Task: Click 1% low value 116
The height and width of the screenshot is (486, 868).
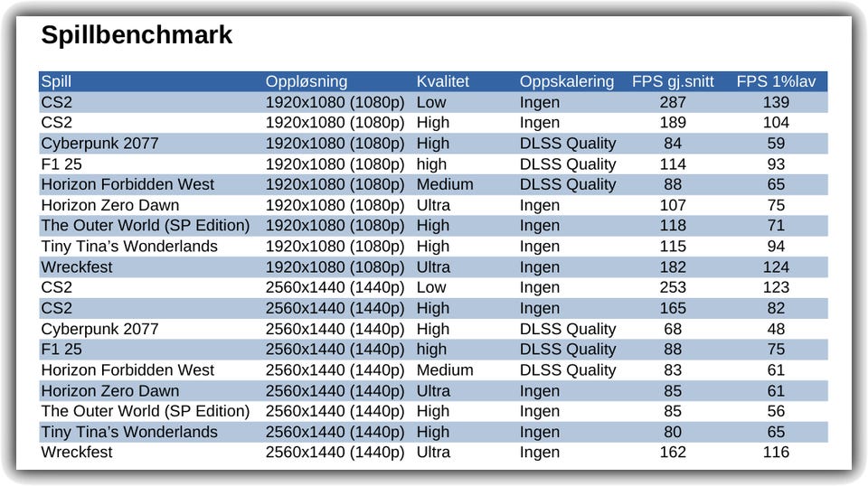Action: coord(776,453)
